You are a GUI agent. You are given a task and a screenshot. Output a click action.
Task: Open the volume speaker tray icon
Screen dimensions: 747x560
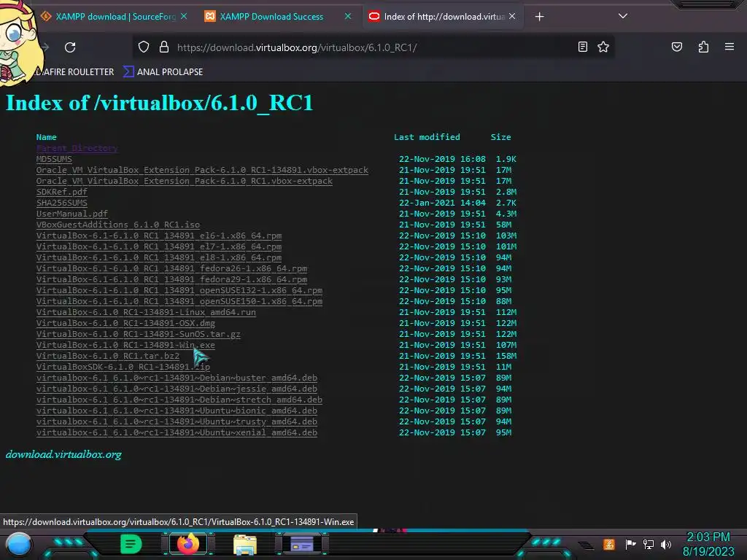point(666,544)
